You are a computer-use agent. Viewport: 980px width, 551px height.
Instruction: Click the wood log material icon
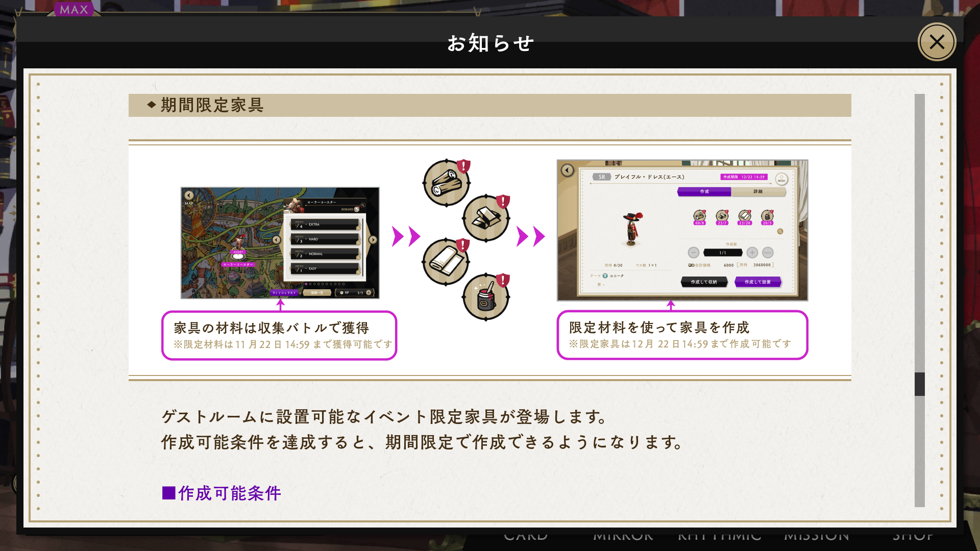[447, 183]
